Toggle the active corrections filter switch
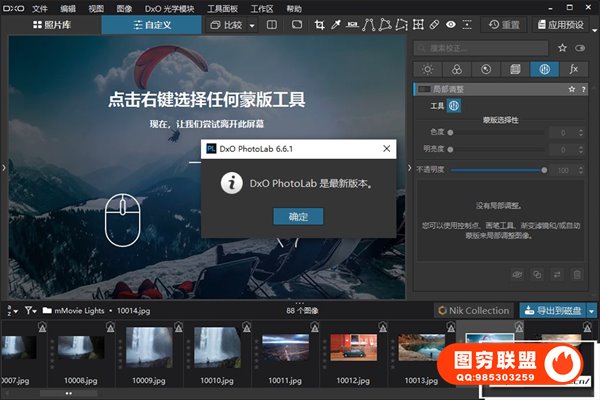The image size is (600, 400). pos(578,47)
